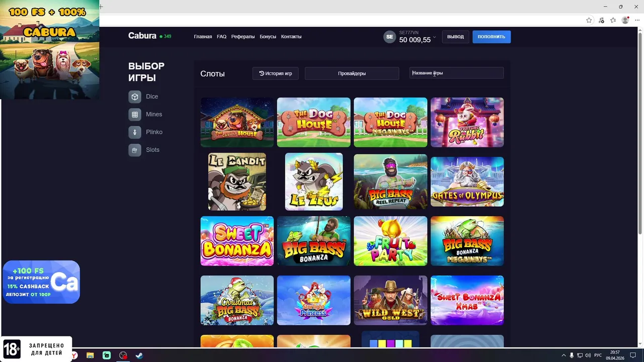Launch the Fortune Rabbit slot

click(467, 122)
